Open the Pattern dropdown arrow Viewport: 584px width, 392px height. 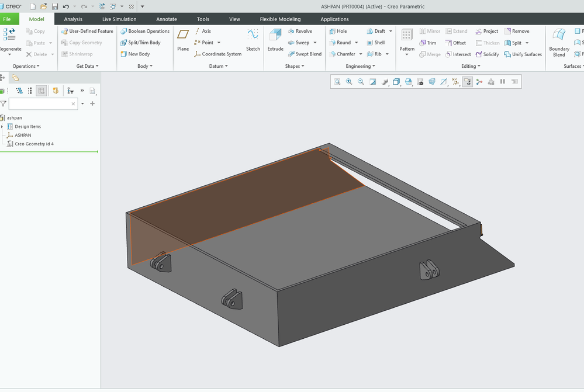407,55
